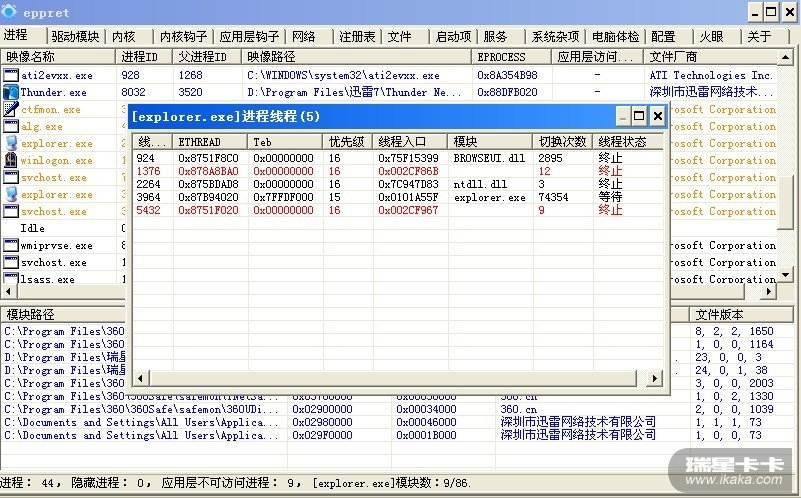The image size is (801, 498).
Task: Switch to the 文件 tab
Action: [x=399, y=37]
